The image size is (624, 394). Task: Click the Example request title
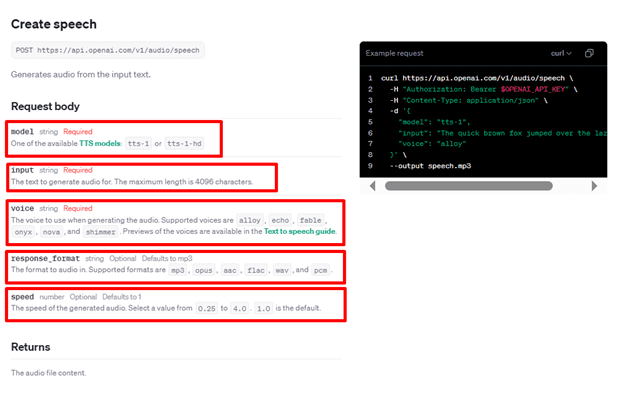[394, 53]
